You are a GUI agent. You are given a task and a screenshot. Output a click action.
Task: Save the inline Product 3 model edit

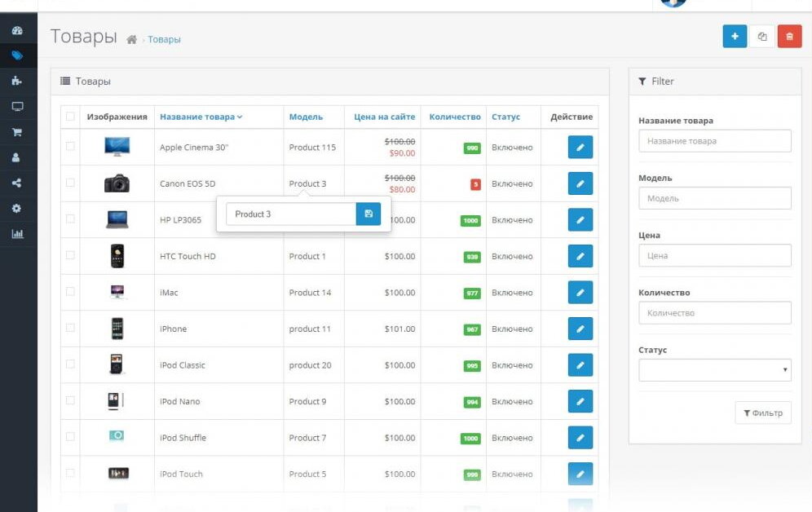[x=368, y=214]
